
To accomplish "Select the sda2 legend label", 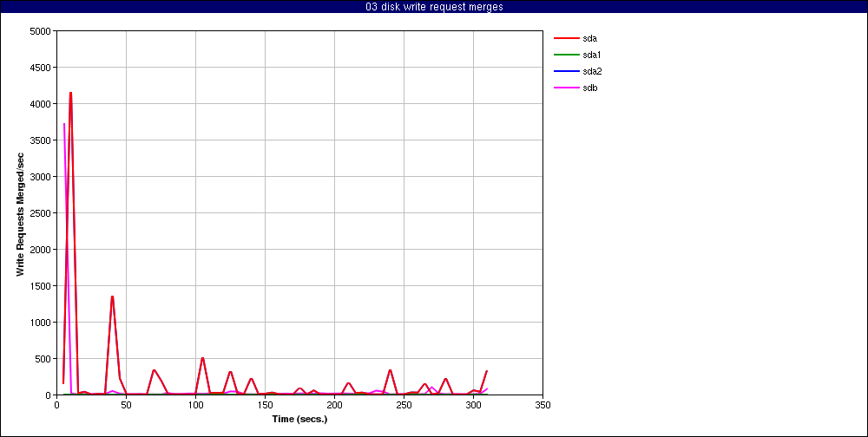I will pos(592,71).
